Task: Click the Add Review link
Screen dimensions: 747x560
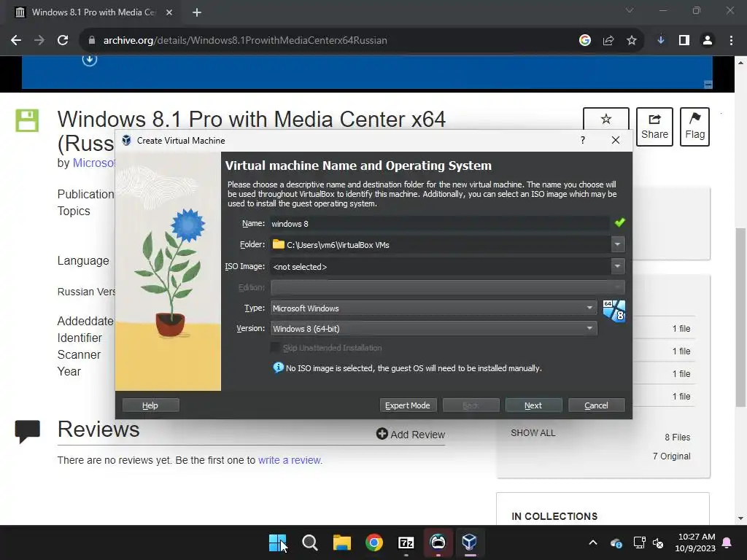Action: click(x=411, y=435)
